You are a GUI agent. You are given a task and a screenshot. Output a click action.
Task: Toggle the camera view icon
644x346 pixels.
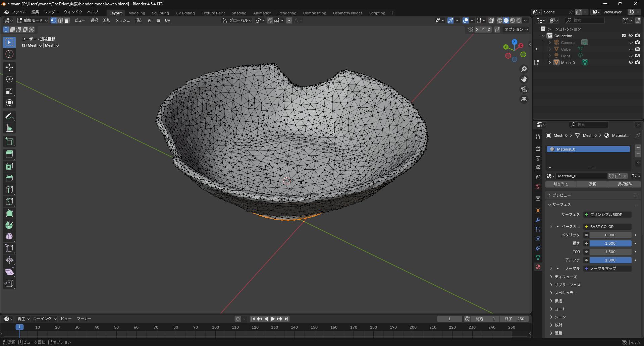(x=524, y=89)
